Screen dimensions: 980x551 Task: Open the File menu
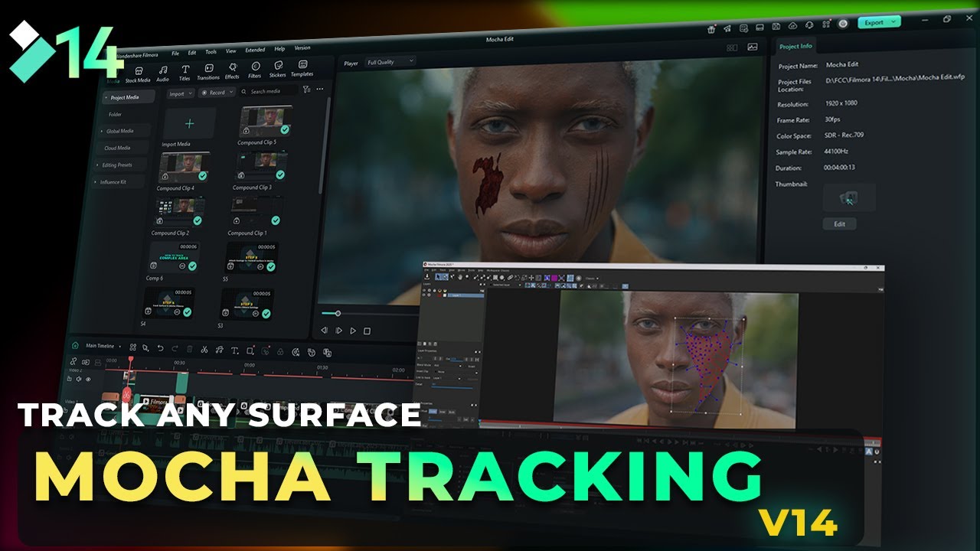175,54
